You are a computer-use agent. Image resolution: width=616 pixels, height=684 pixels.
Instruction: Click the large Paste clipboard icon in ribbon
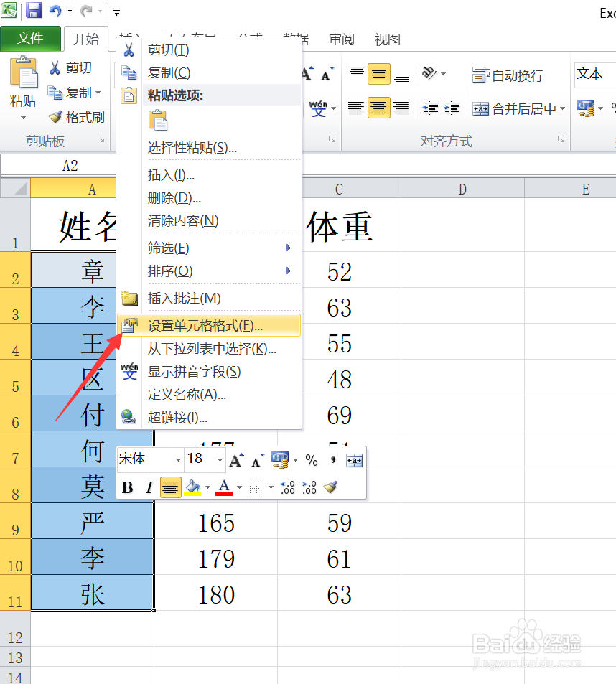24,72
